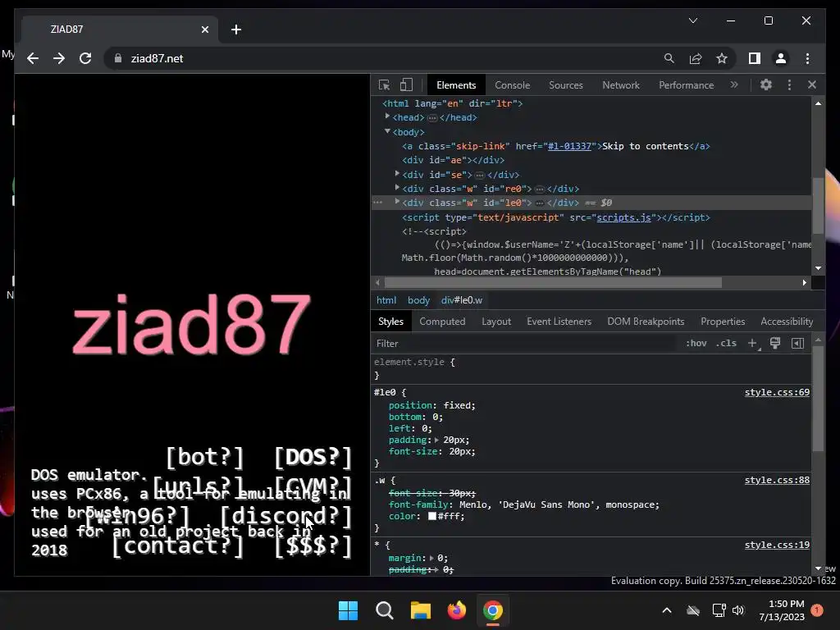Open the Network tab
This screenshot has height=630, width=840.
click(x=621, y=85)
